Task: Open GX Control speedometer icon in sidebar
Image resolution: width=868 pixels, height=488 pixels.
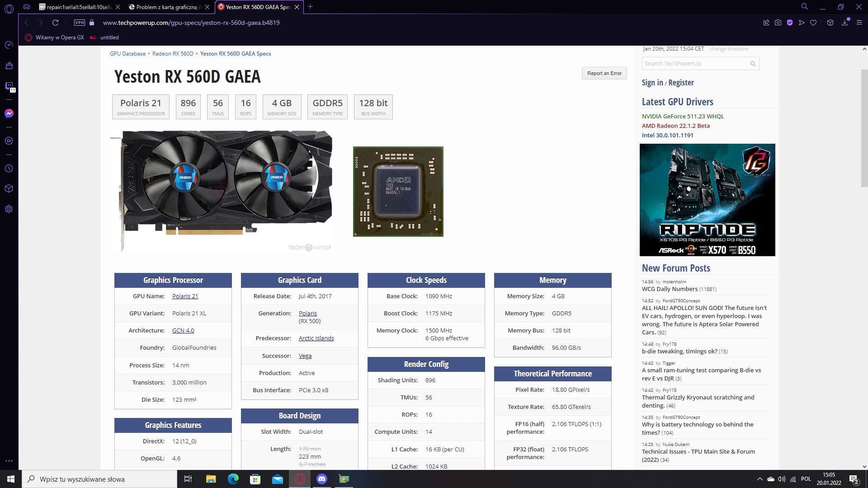Action: (9, 45)
